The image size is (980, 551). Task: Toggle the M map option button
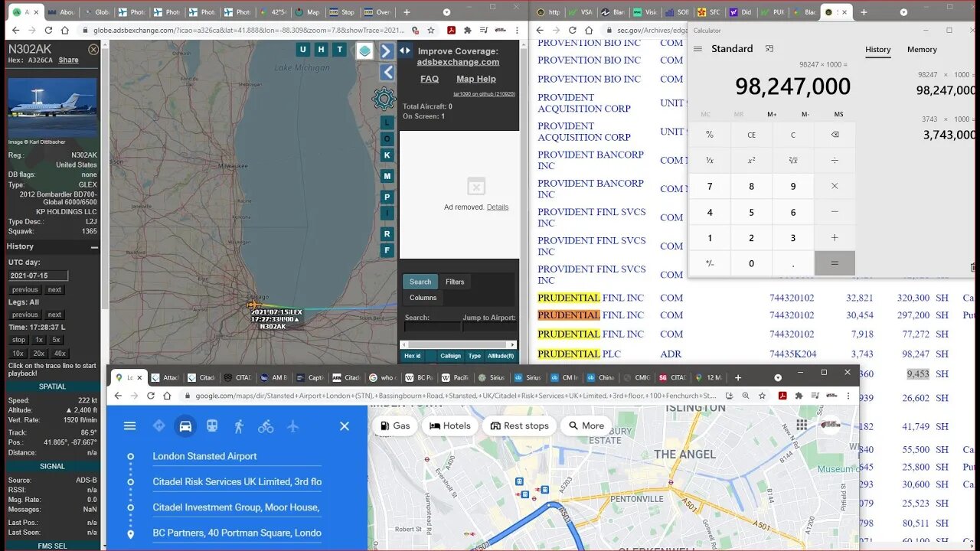click(387, 176)
